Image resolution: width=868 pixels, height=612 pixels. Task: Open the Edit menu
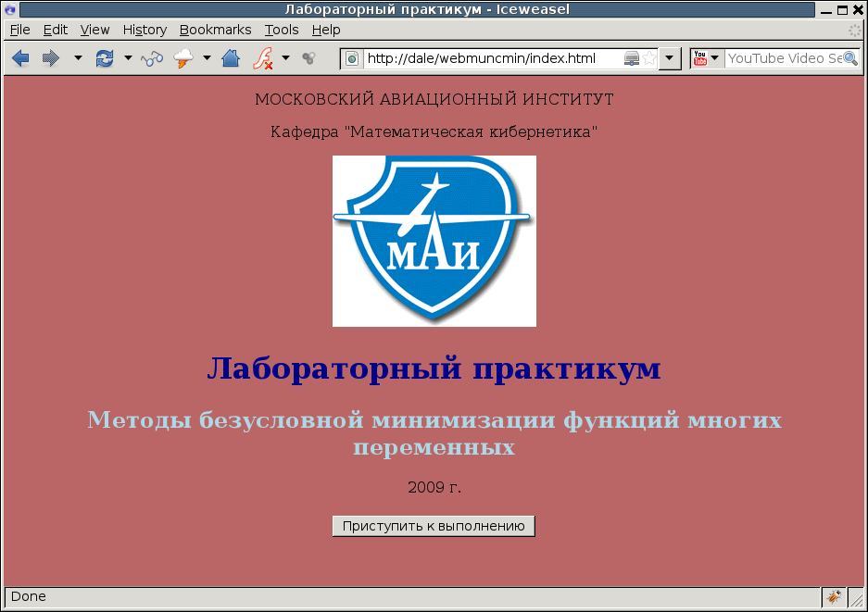tap(56, 30)
